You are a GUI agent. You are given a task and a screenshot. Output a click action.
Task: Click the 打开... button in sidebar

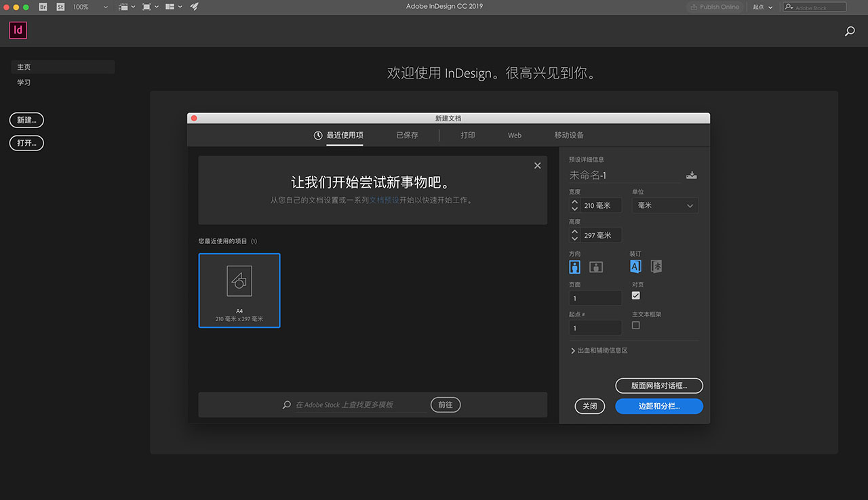[26, 143]
